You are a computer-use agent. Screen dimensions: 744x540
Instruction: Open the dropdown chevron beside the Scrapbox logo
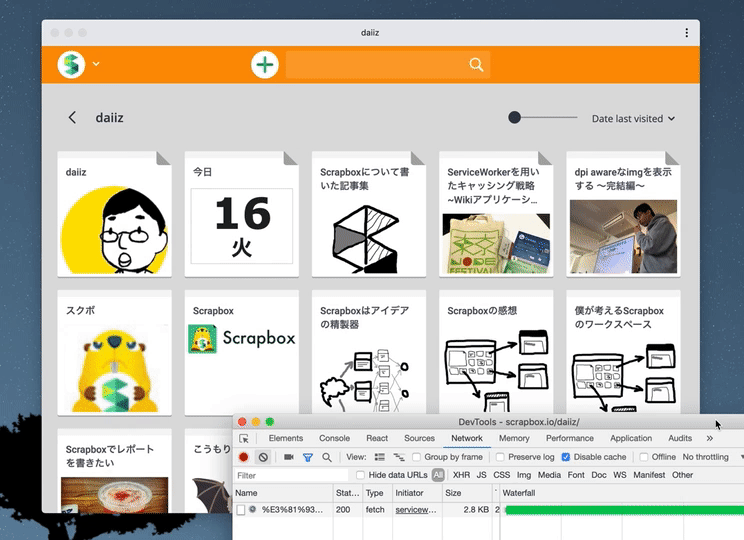click(96, 64)
